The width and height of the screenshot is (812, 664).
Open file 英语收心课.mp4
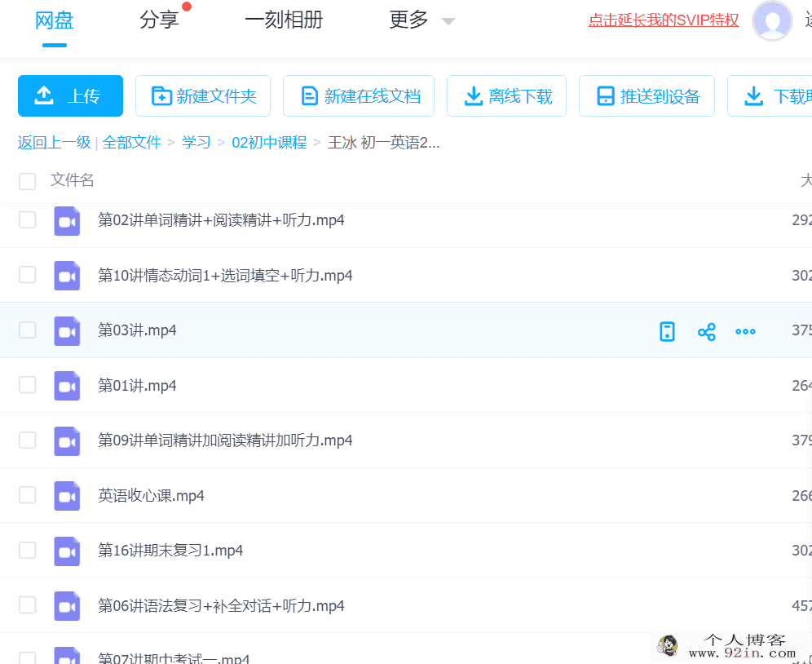click(151, 496)
